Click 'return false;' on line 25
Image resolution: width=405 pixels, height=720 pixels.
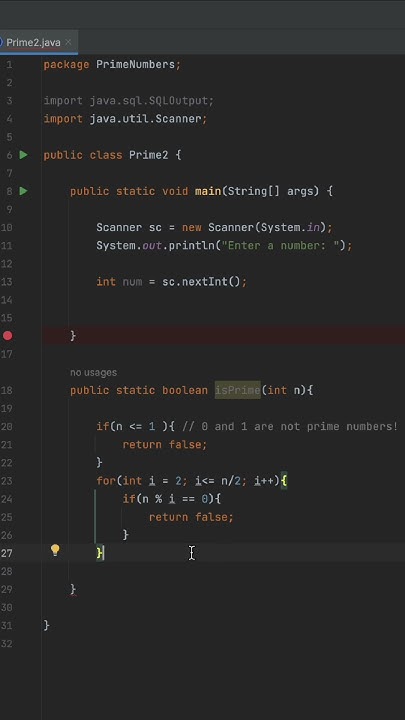pyautogui.click(x=191, y=517)
